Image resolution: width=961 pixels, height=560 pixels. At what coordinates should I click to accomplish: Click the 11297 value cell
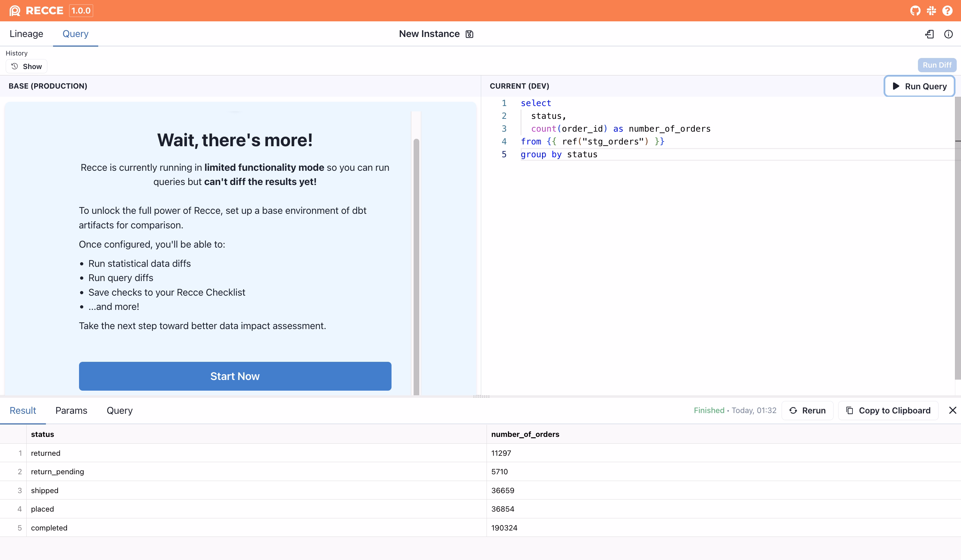(x=724, y=453)
